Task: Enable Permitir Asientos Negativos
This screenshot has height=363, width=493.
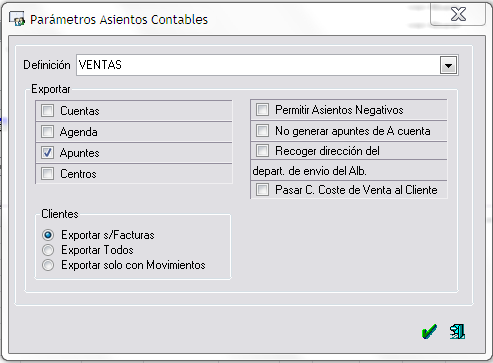Action: (x=262, y=110)
